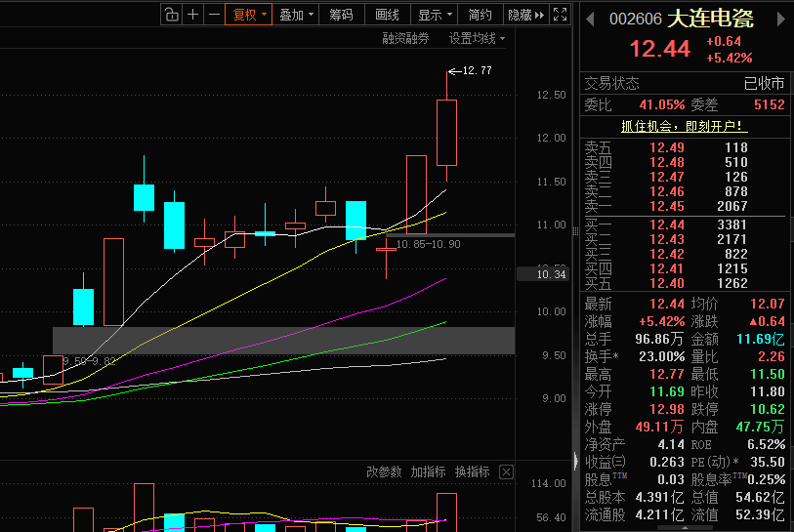
Task: Click the stock code 002606
Action: [636, 20]
